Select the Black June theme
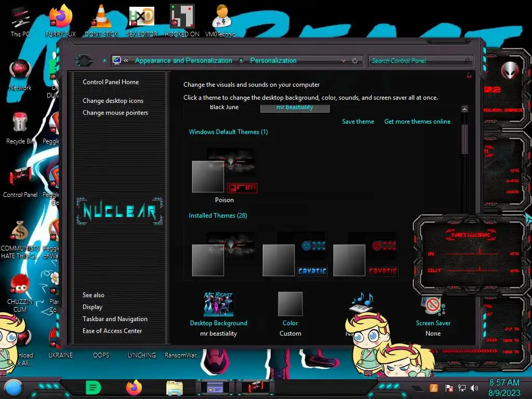Screen dimensions: 532x399 click(x=224, y=107)
